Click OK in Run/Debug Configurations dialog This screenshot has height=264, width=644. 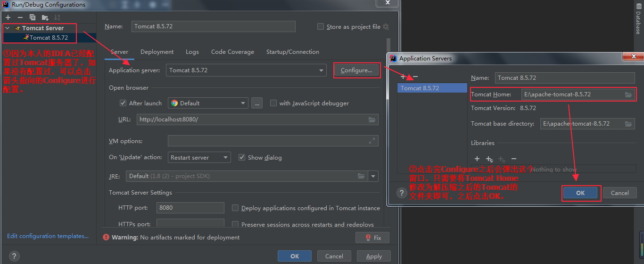(x=295, y=256)
